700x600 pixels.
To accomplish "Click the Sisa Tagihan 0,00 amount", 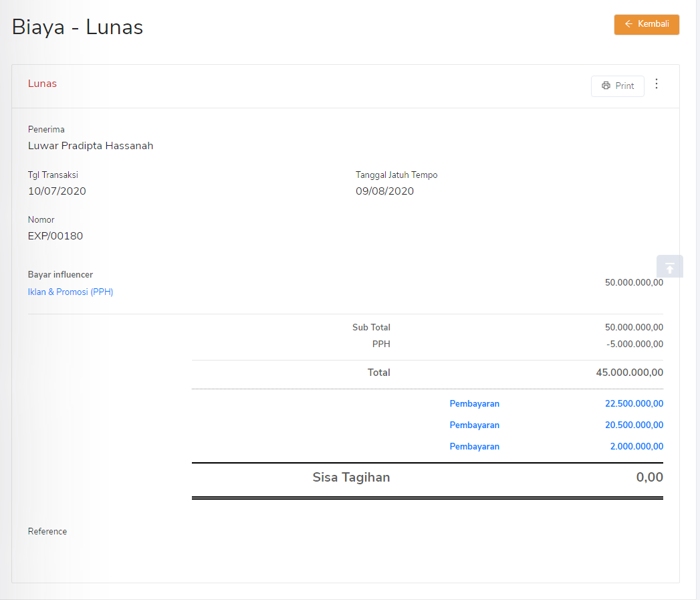I will tap(649, 477).
